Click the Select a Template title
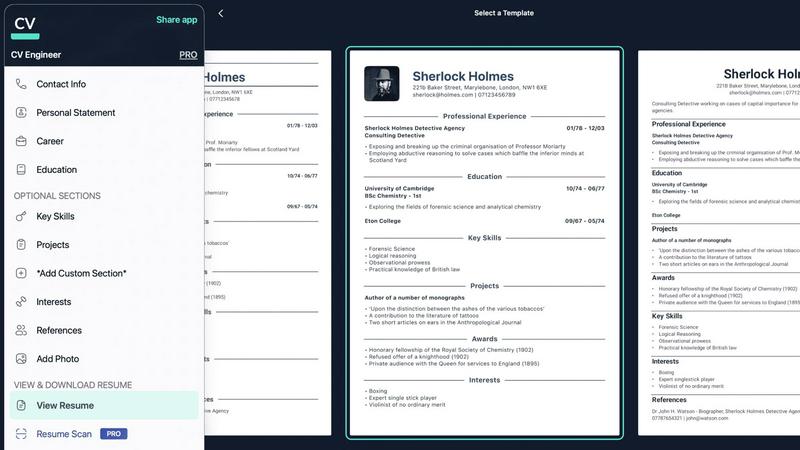Screen dimensions: 800x450 (504, 13)
